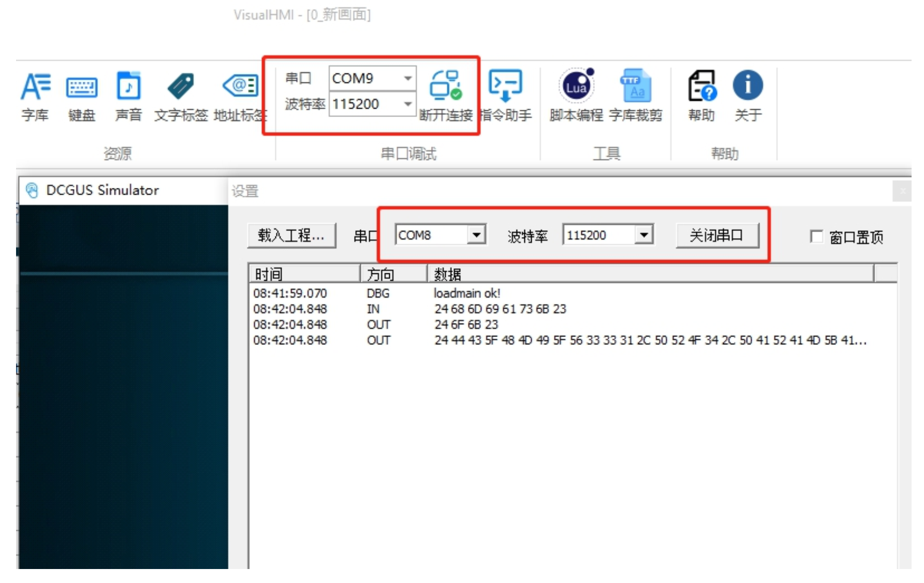
Task: Open the 指令助手 command assistant
Action: pos(505,96)
